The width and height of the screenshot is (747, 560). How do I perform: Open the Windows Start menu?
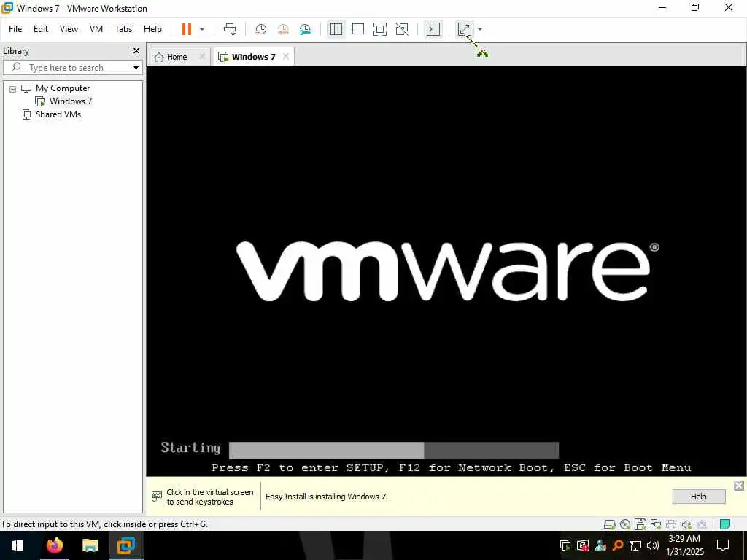18,545
